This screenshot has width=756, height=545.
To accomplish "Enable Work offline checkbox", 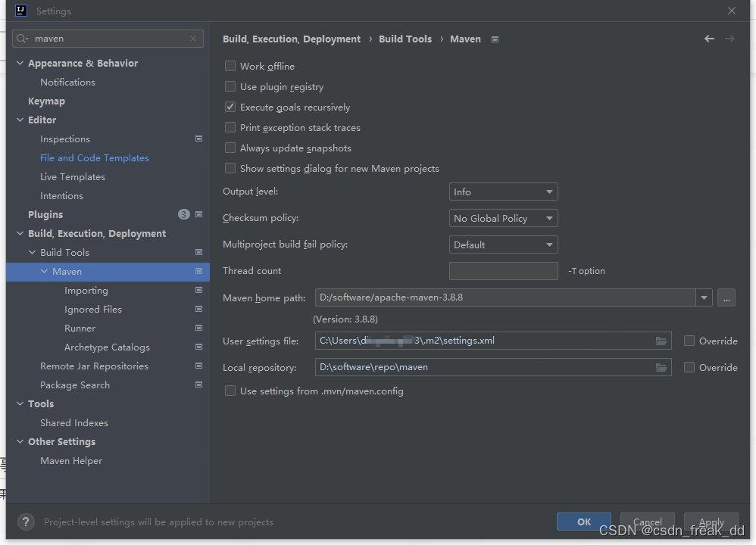I will point(230,66).
